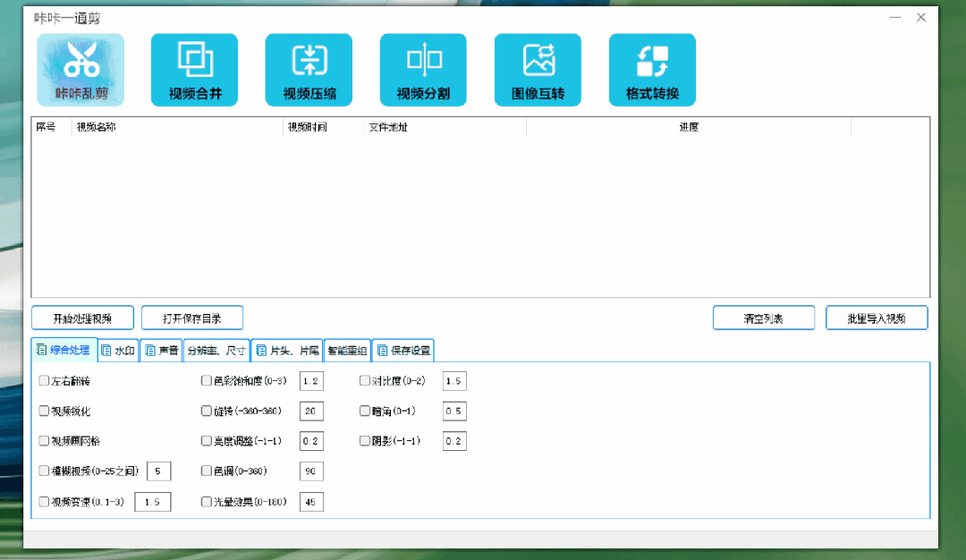Clear the list with 清空列表
The image size is (966, 560).
click(x=764, y=318)
